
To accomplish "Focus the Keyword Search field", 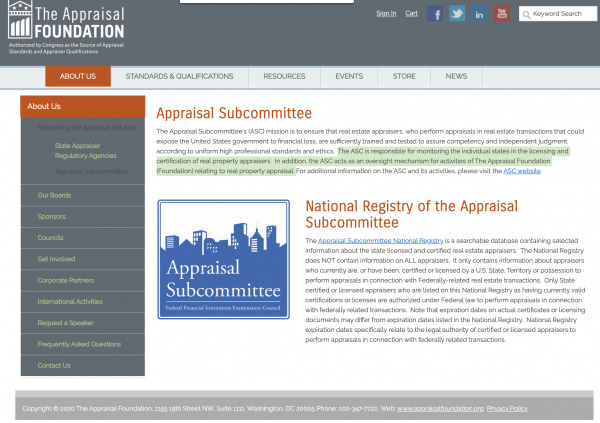I will click(558, 14).
